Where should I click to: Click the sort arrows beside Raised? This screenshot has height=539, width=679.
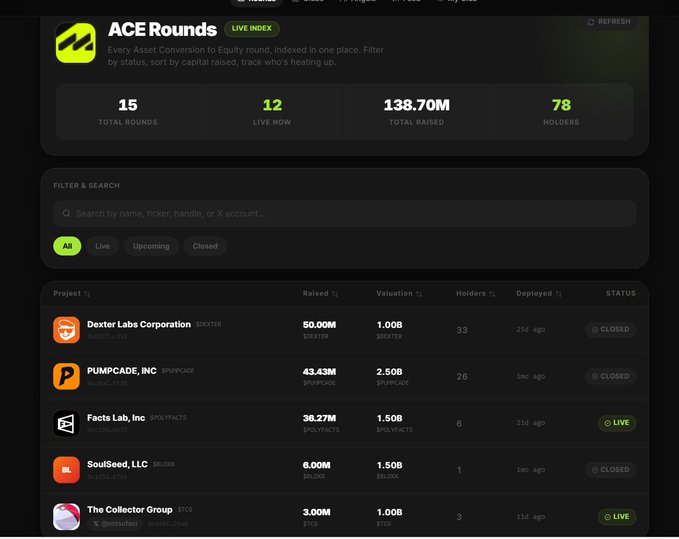click(335, 294)
